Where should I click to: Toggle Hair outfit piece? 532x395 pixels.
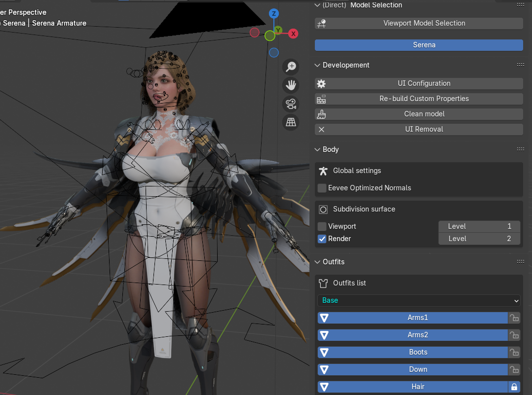point(413,387)
